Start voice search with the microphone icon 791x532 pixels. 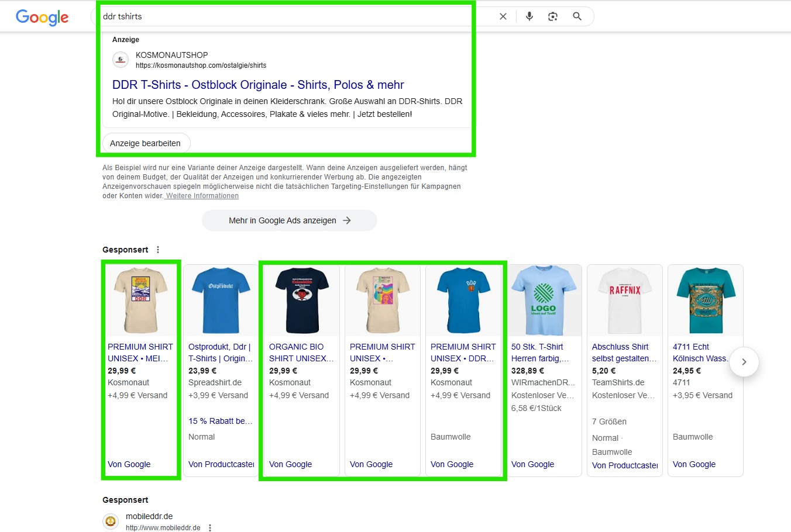tap(529, 16)
